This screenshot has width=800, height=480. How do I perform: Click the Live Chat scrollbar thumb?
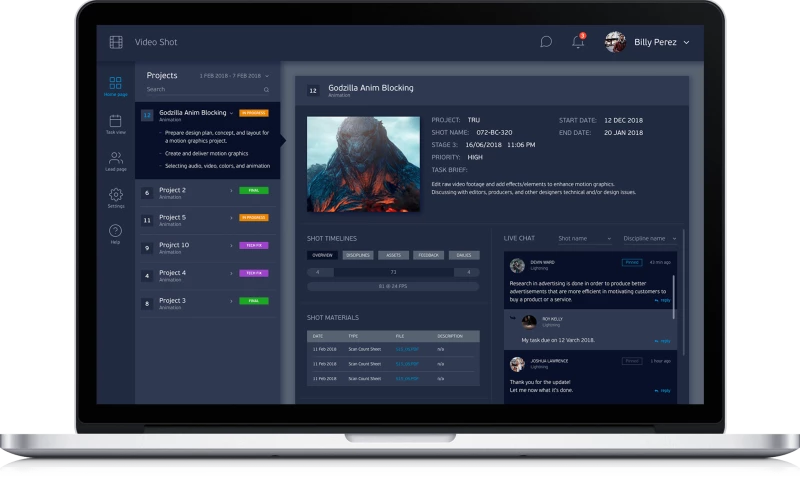(674, 297)
